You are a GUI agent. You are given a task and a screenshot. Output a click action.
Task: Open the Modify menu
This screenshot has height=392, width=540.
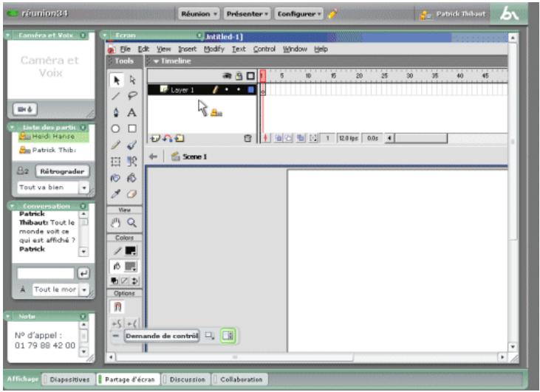pyautogui.click(x=214, y=49)
